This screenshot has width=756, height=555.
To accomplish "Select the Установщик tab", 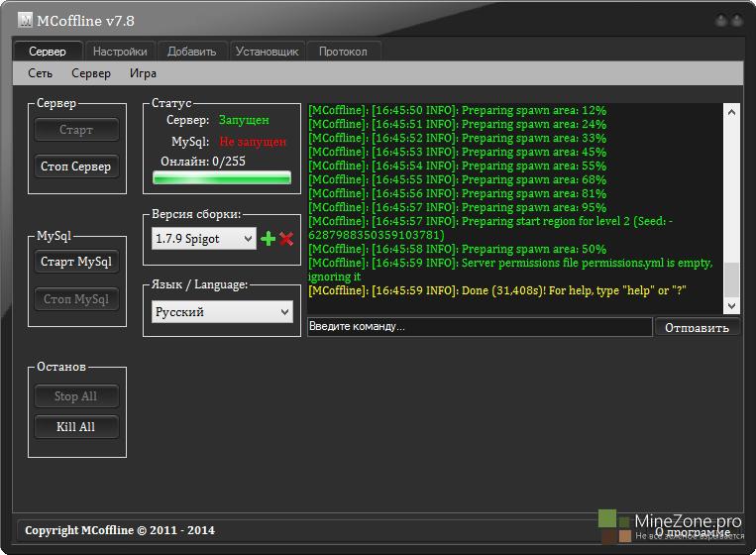I will [268, 52].
